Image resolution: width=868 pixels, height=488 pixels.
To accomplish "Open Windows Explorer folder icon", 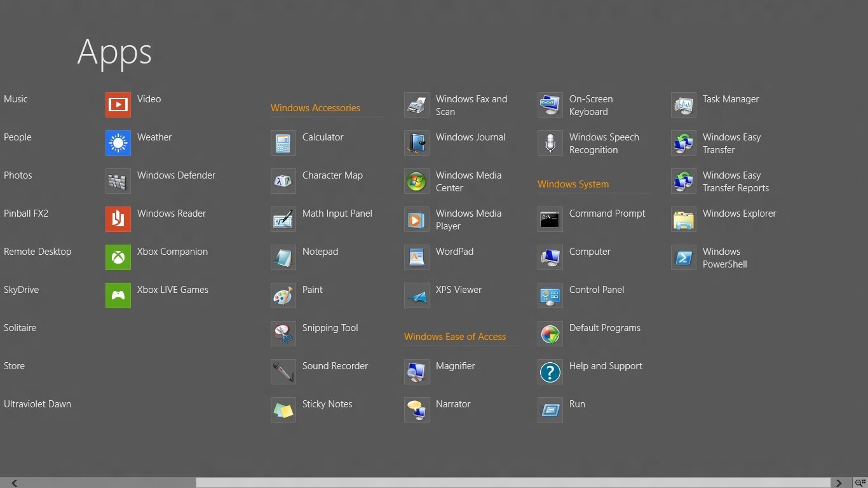I will click(x=684, y=219).
